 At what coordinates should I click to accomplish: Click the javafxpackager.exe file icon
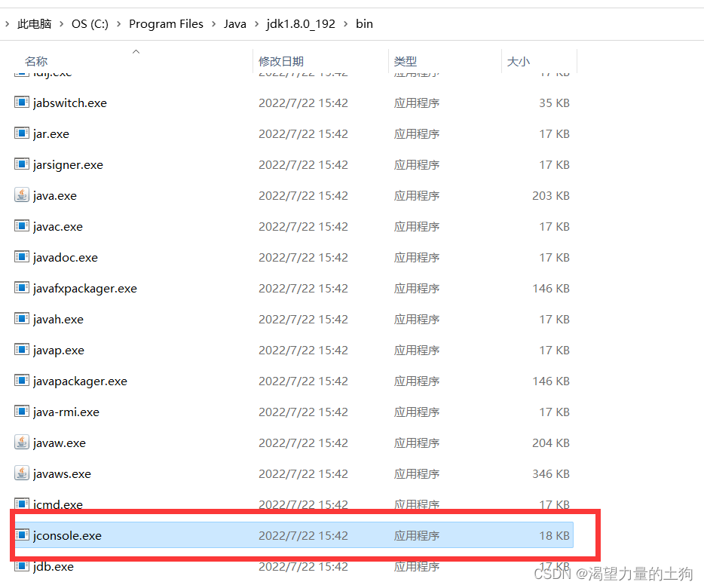pos(22,288)
